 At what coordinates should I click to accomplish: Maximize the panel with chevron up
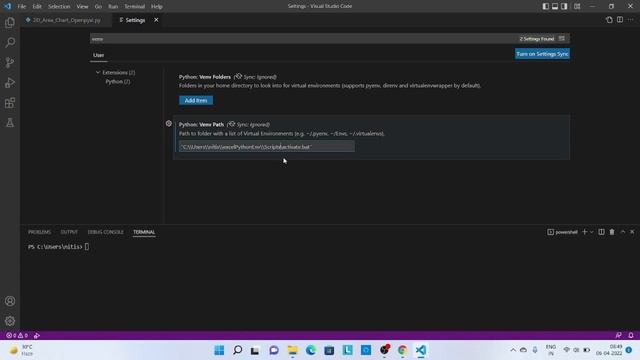pos(623,232)
